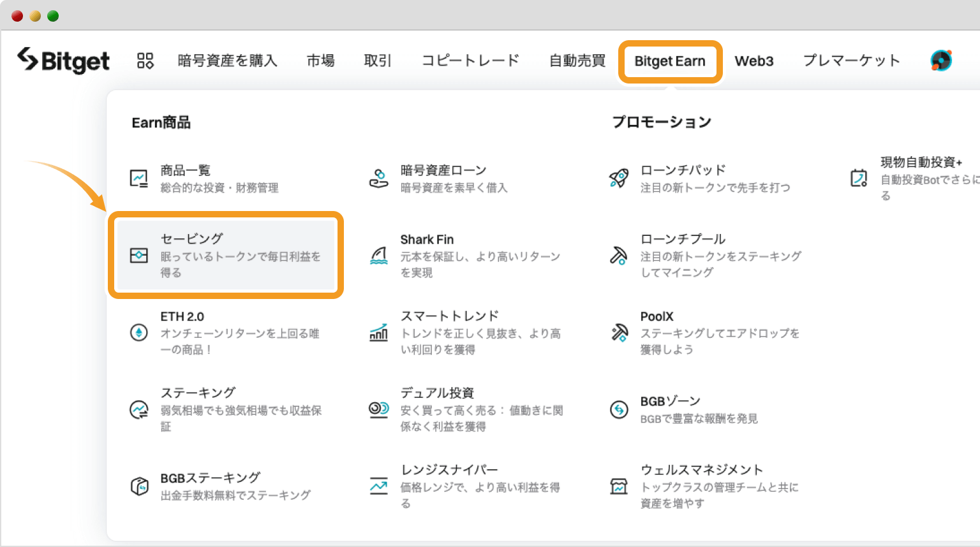This screenshot has height=547, width=980.
Task: Click the 現物自動投資+ calendar icon
Action: tap(859, 178)
